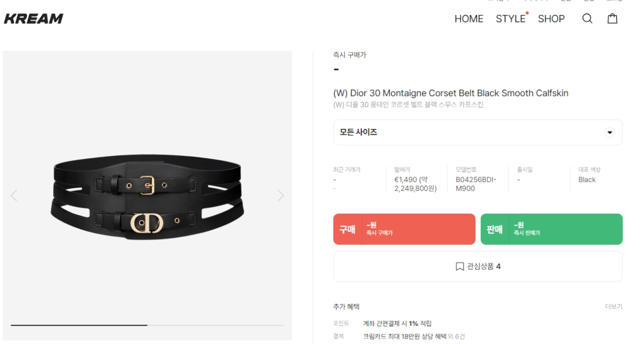
Task: Show previous product image arrow
Action: (14, 195)
